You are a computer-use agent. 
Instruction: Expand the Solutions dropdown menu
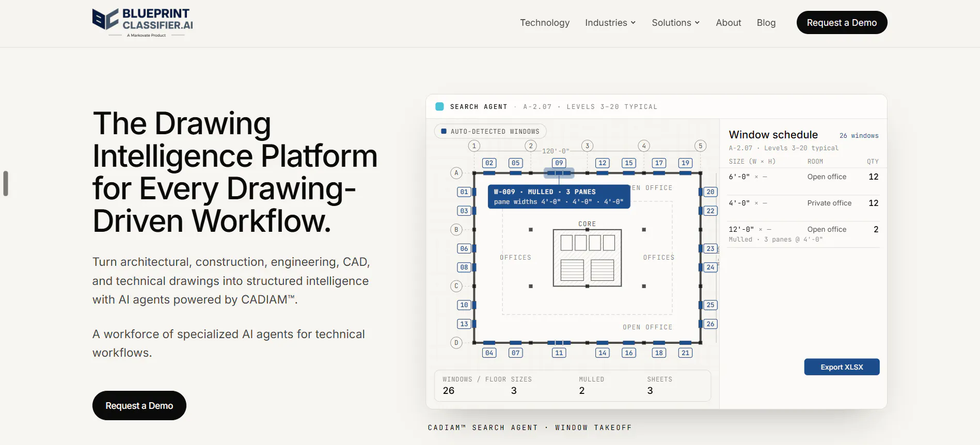pos(676,23)
